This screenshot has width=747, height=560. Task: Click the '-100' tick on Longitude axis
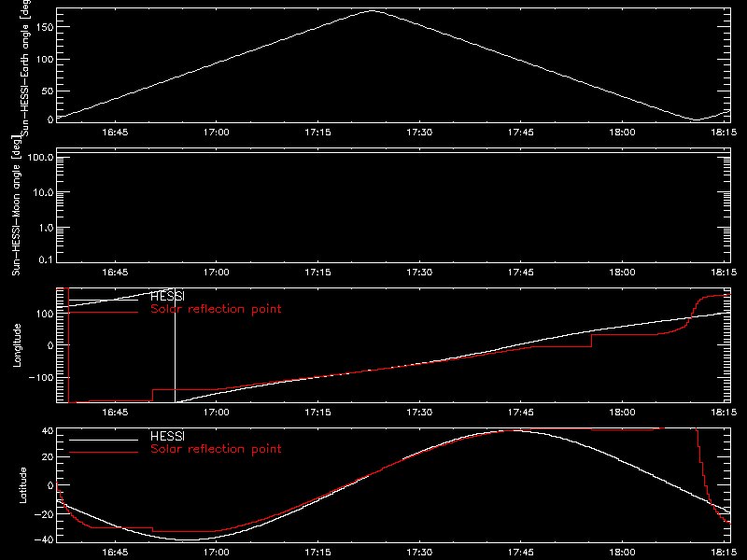coord(41,378)
